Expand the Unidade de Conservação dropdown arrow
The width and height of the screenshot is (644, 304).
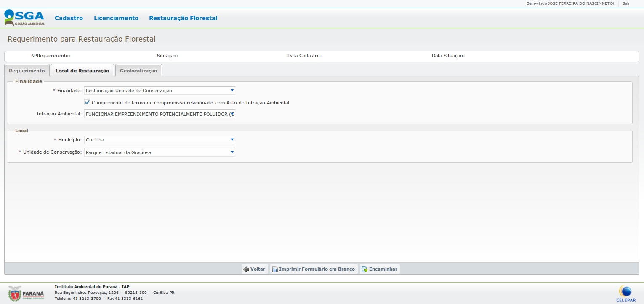coord(232,152)
